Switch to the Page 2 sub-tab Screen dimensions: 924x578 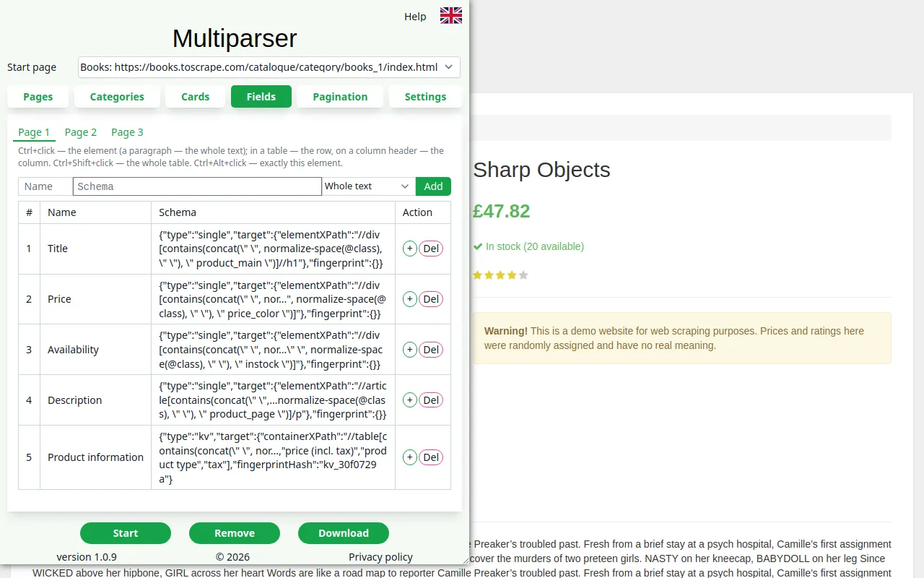(x=81, y=132)
